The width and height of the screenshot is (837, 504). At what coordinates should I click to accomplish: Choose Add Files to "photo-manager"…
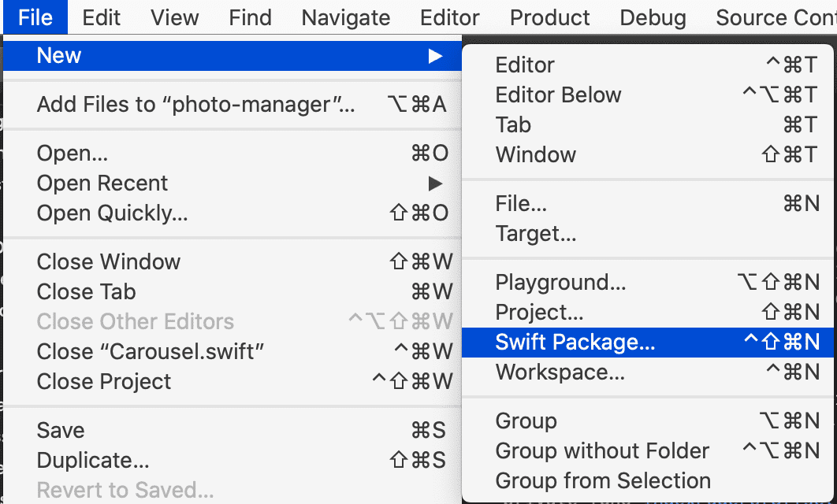tap(232, 104)
